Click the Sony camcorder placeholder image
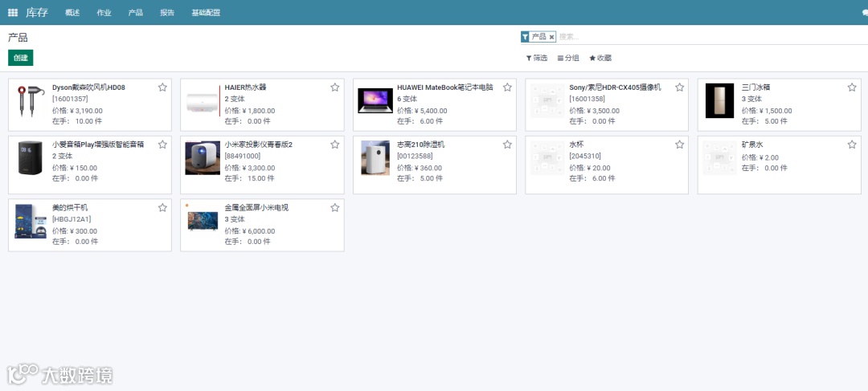This screenshot has height=391, width=868. pyautogui.click(x=547, y=100)
